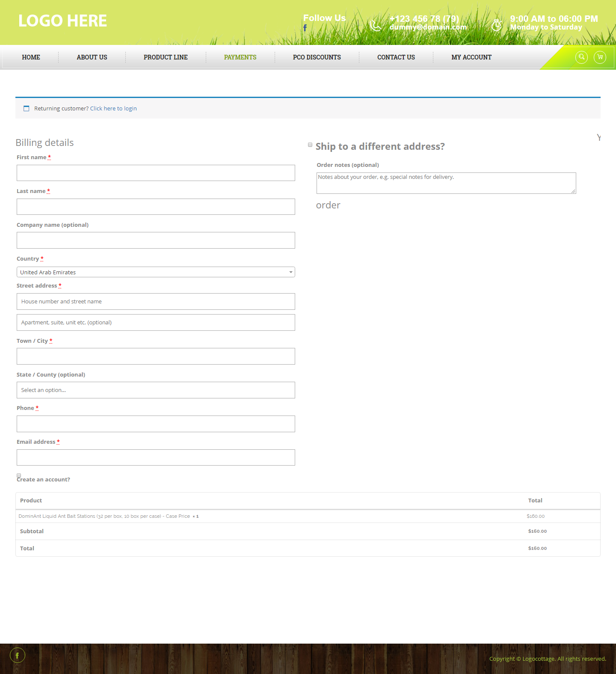Check the Create an account box
The image size is (616, 674).
click(x=19, y=475)
